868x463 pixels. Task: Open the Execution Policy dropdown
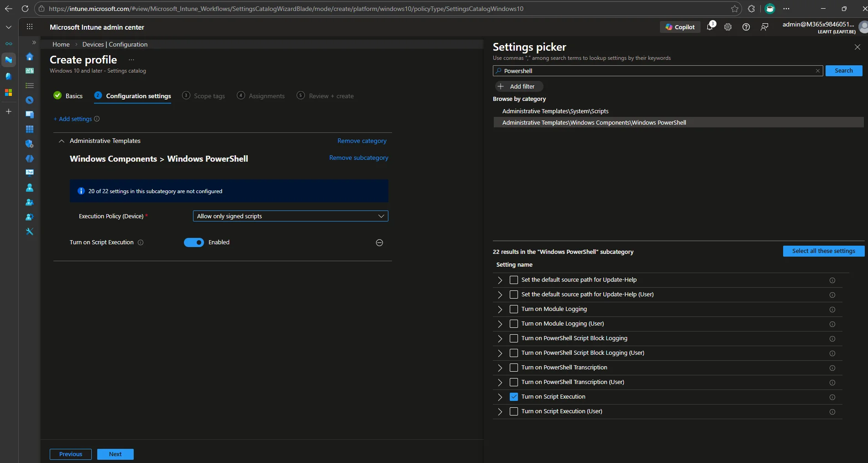coord(290,216)
